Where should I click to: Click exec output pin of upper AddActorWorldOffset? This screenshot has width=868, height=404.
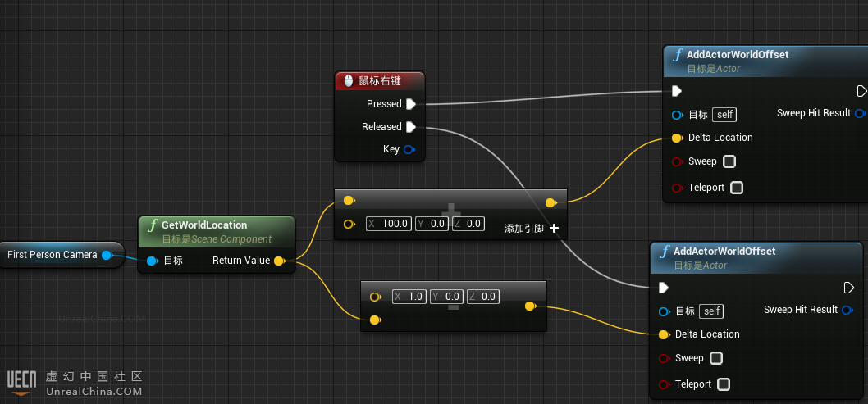(862, 91)
